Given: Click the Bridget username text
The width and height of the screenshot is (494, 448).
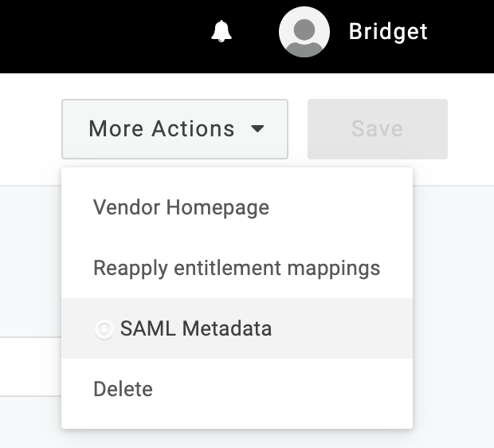Looking at the screenshot, I should click(388, 32).
